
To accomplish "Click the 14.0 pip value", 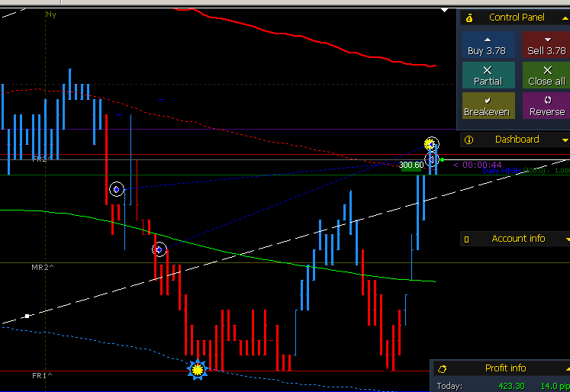I will pyautogui.click(x=555, y=386).
